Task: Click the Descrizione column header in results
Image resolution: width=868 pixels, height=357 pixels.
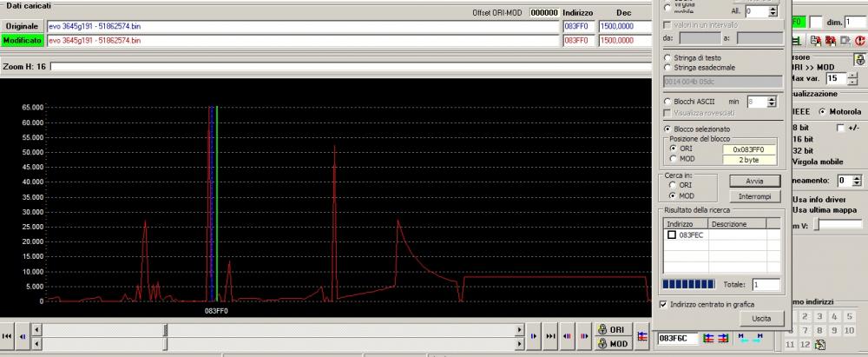Action: point(737,224)
